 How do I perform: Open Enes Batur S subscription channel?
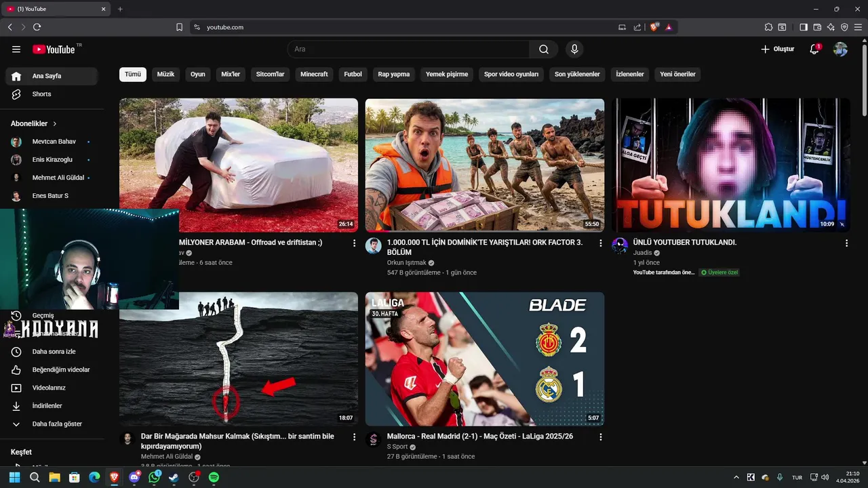coord(51,196)
